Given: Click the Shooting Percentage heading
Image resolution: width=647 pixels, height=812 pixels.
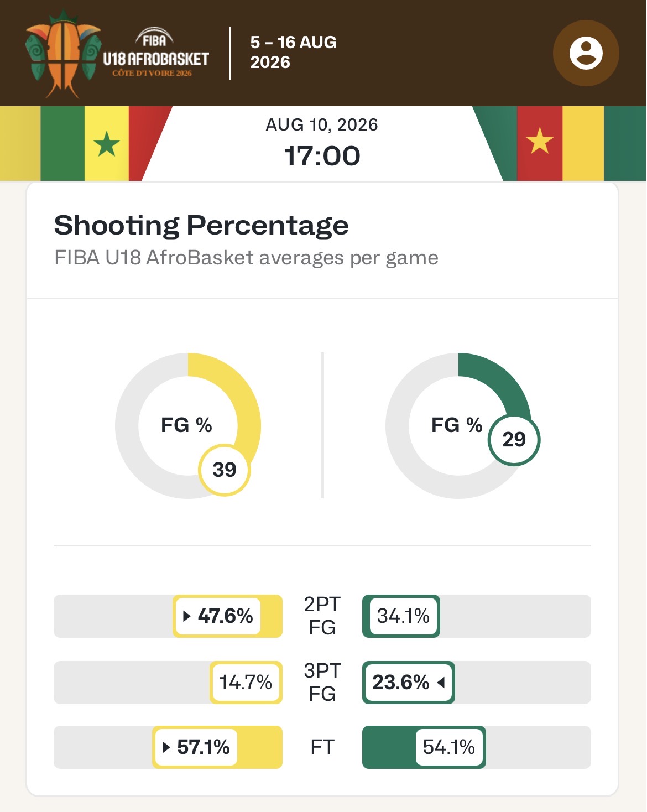Looking at the screenshot, I should 201,225.
